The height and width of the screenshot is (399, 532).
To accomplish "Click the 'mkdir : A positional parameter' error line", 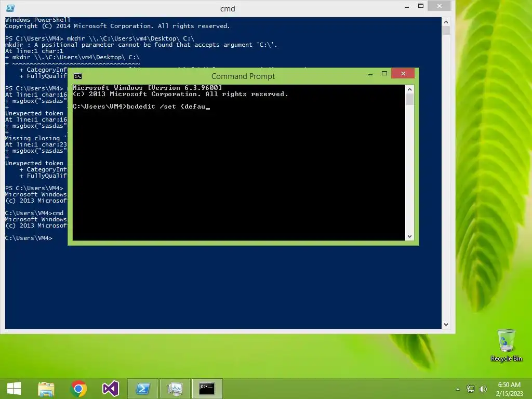I will click(141, 45).
